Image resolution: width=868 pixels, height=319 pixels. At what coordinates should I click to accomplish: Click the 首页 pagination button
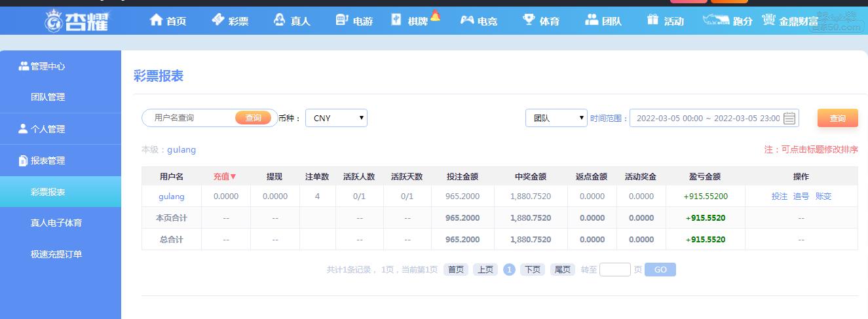click(456, 269)
